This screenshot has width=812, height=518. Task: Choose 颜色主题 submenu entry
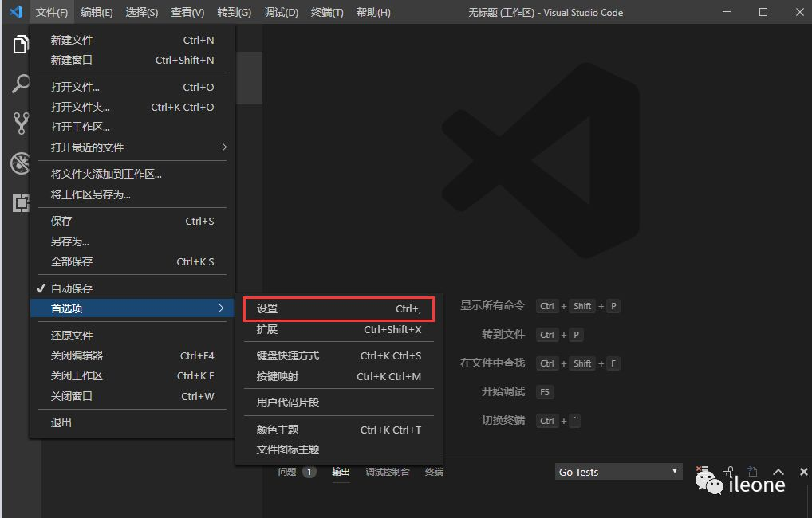click(339, 430)
